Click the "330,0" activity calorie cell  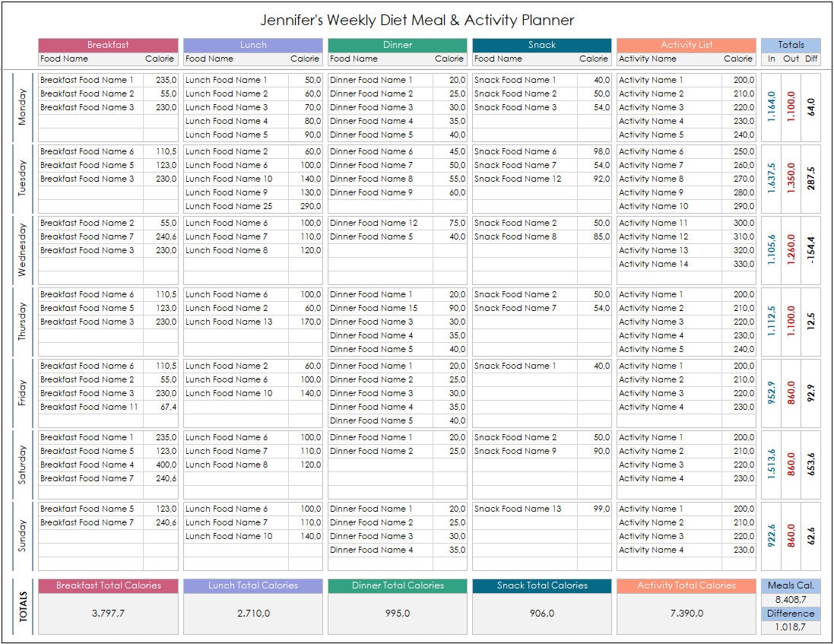point(739,264)
